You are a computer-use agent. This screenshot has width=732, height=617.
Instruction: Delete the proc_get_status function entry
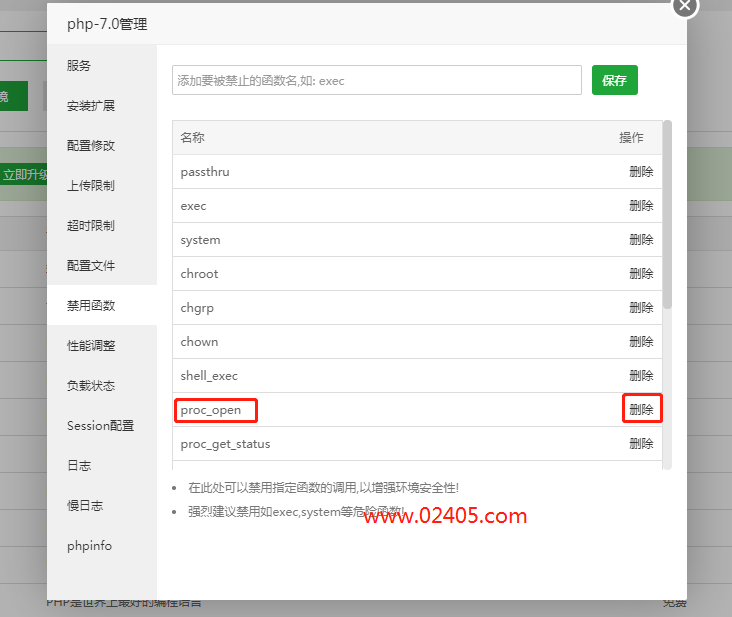coord(641,443)
